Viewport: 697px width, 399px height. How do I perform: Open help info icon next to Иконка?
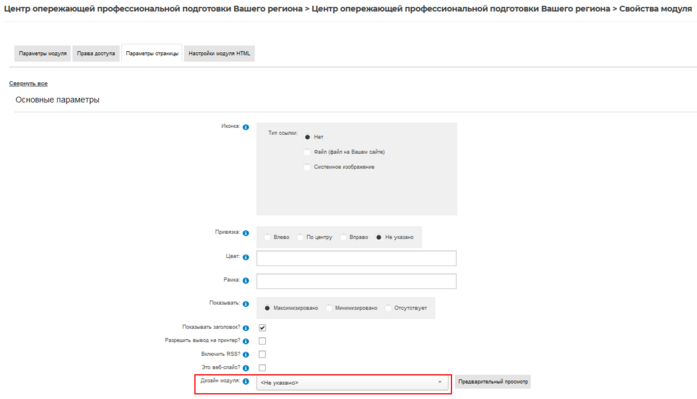click(246, 127)
